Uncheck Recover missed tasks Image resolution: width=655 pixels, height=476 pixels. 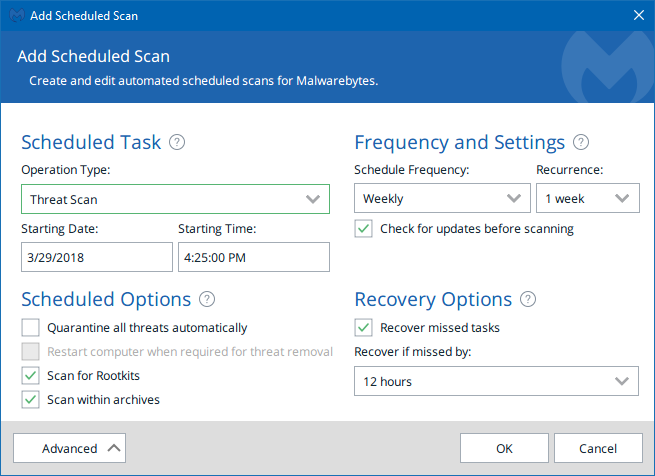coord(364,327)
